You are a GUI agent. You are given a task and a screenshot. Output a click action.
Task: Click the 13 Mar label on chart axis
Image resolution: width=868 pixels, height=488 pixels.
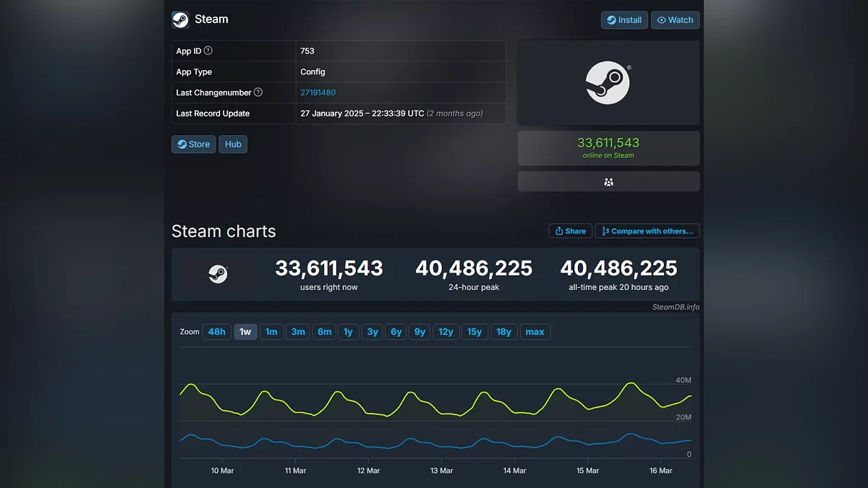click(441, 471)
